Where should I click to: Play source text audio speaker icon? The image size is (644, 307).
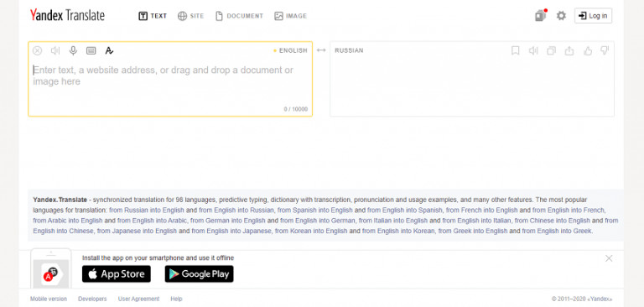[x=55, y=50]
